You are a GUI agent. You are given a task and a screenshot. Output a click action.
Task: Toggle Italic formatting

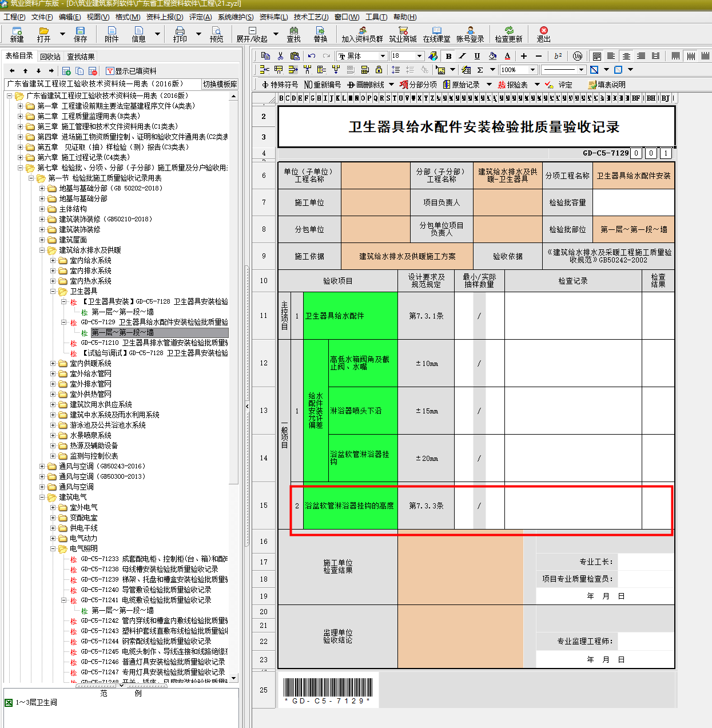pyautogui.click(x=463, y=55)
